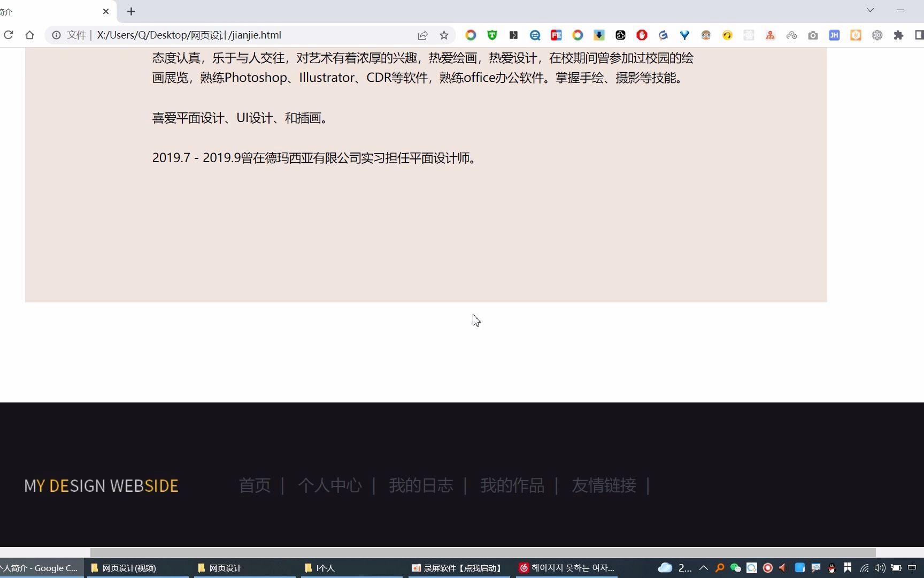The height and width of the screenshot is (578, 924).
Task: Open the blue funnel extension icon
Action: [x=684, y=35]
